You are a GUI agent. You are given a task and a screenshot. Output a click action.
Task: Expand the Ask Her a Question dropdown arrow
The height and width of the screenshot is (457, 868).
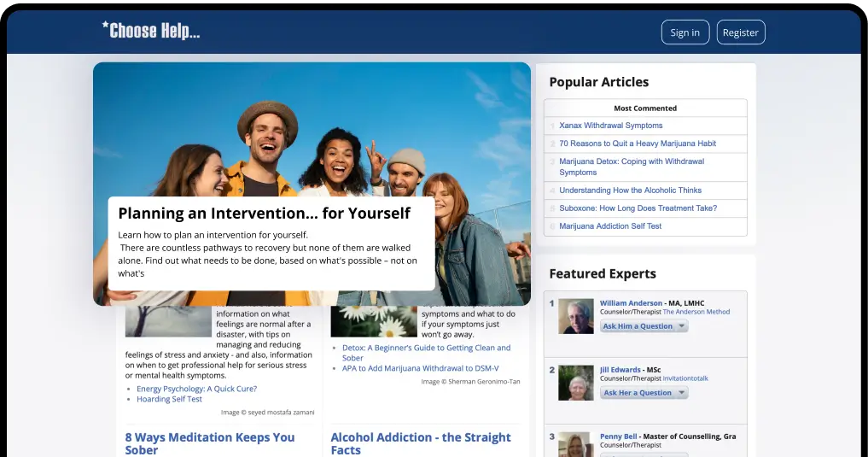click(681, 393)
